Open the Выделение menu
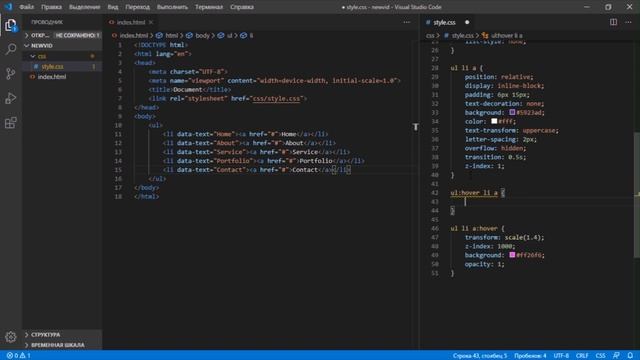The width and height of the screenshot is (640, 360). [84, 7]
